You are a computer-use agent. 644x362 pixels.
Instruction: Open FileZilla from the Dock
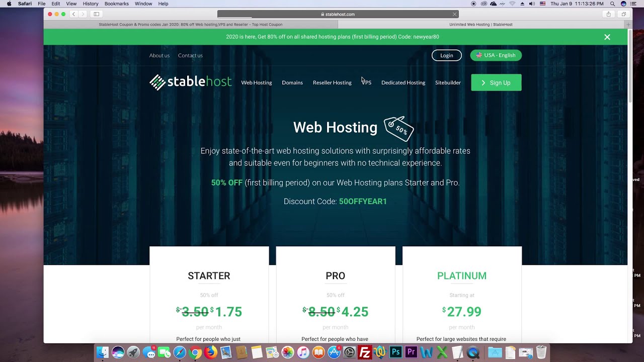pyautogui.click(x=365, y=352)
